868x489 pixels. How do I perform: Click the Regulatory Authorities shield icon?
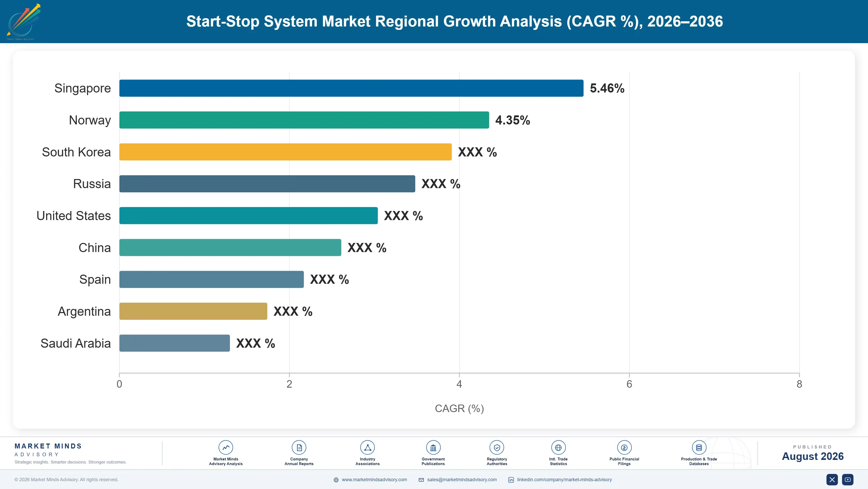click(x=497, y=447)
